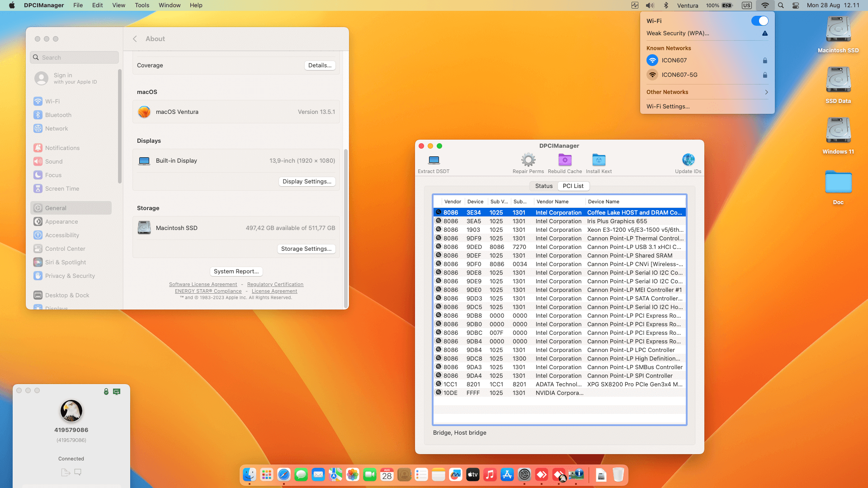The image size is (868, 488).
Task: Open the Tools menu
Action: pyautogui.click(x=142, y=5)
